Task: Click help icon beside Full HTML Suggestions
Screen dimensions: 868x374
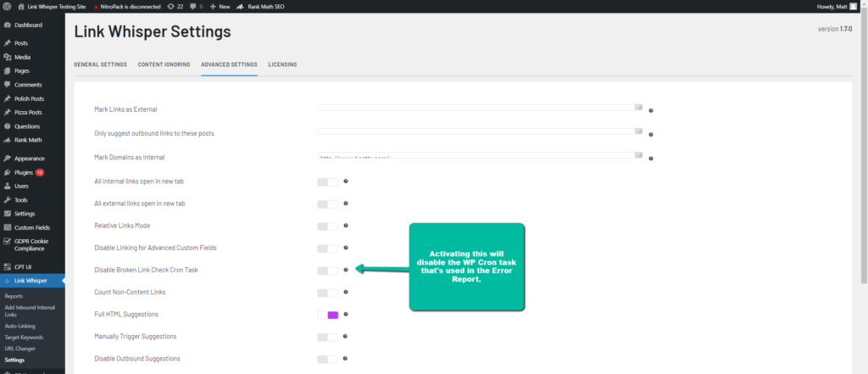Action: click(346, 314)
